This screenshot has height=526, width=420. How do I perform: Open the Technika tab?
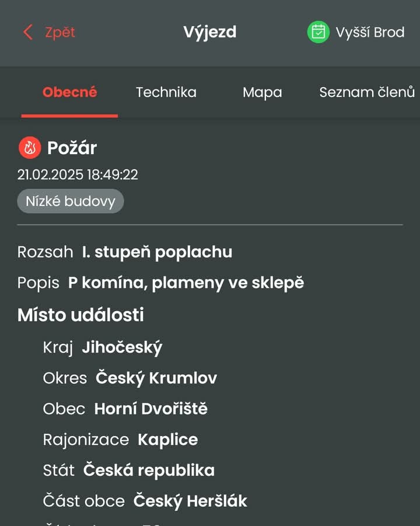click(x=166, y=92)
